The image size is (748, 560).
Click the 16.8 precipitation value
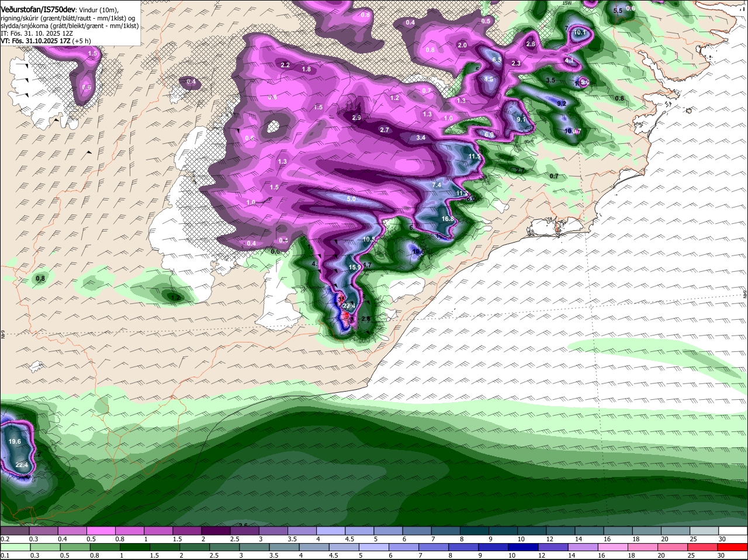[448, 219]
